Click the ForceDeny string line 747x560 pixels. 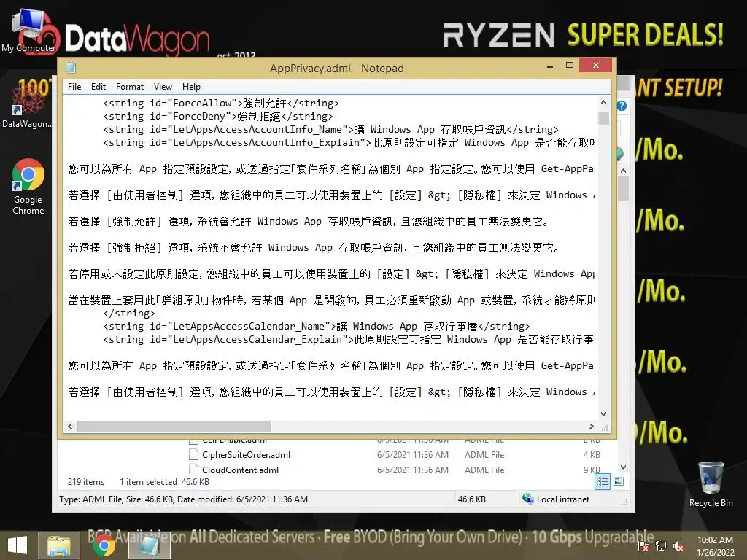[217, 116]
